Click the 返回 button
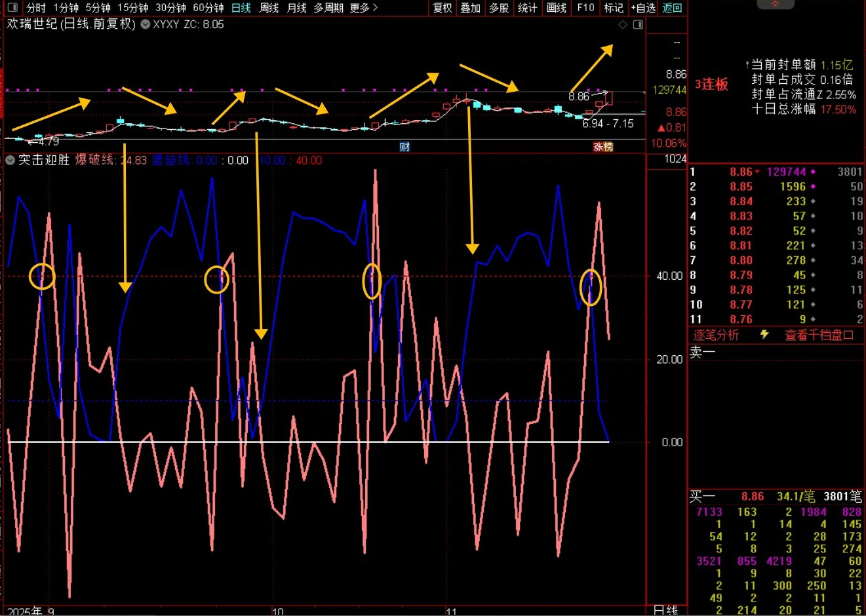Viewport: 866px width, 616px height. tap(672, 8)
